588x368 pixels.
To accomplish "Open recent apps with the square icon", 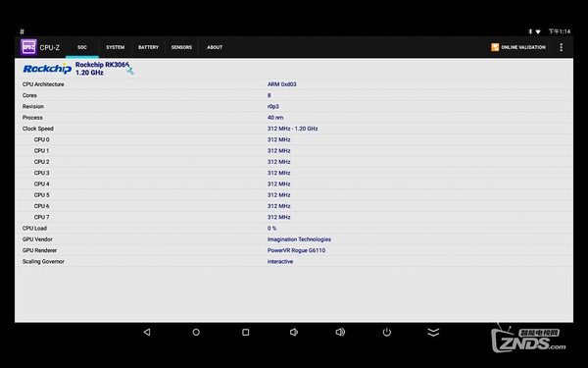I will 246,332.
